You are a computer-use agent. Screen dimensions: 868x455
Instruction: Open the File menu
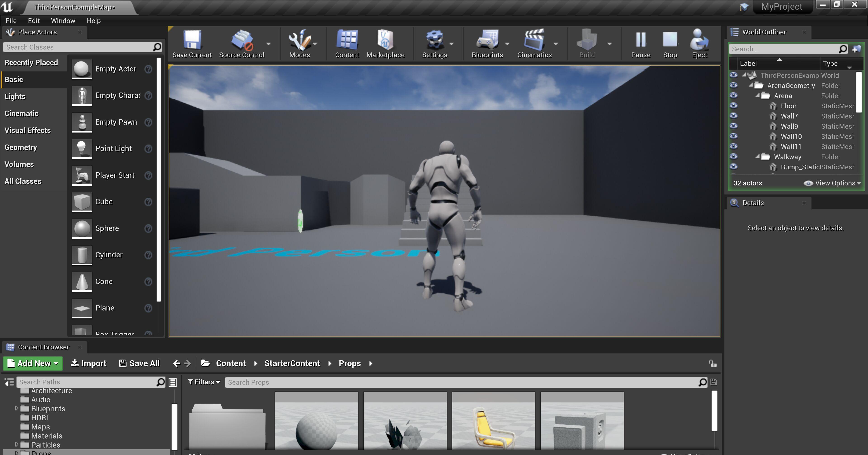11,21
